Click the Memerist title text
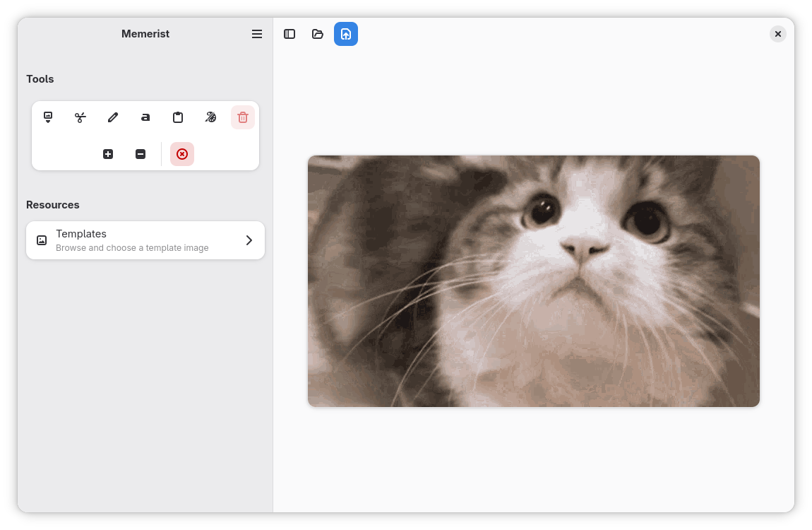Image resolution: width=812 pixels, height=530 pixels. (x=145, y=34)
